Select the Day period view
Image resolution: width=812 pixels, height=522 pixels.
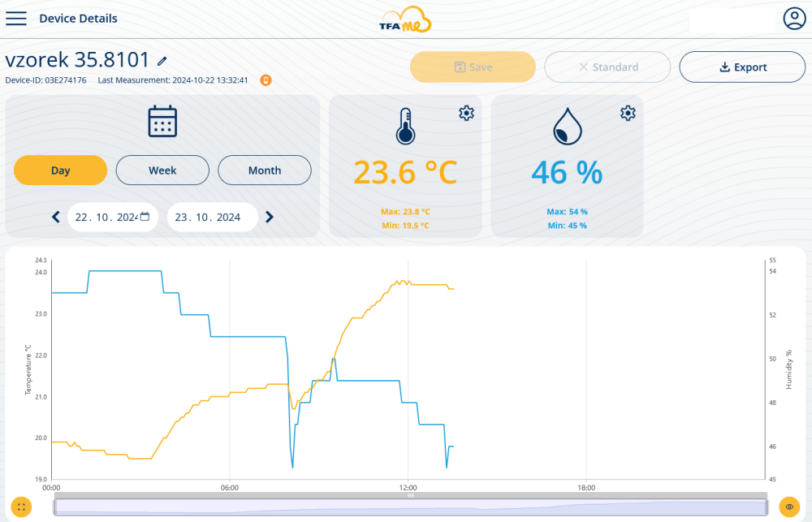pos(61,170)
